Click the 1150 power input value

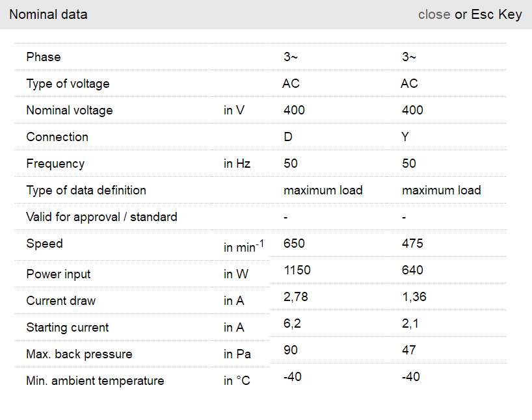click(x=297, y=270)
